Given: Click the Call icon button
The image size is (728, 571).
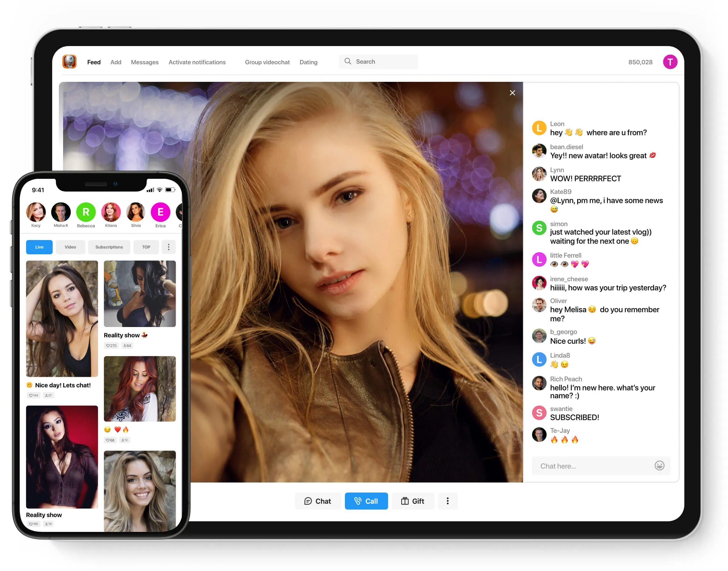Looking at the screenshot, I should pos(365,501).
